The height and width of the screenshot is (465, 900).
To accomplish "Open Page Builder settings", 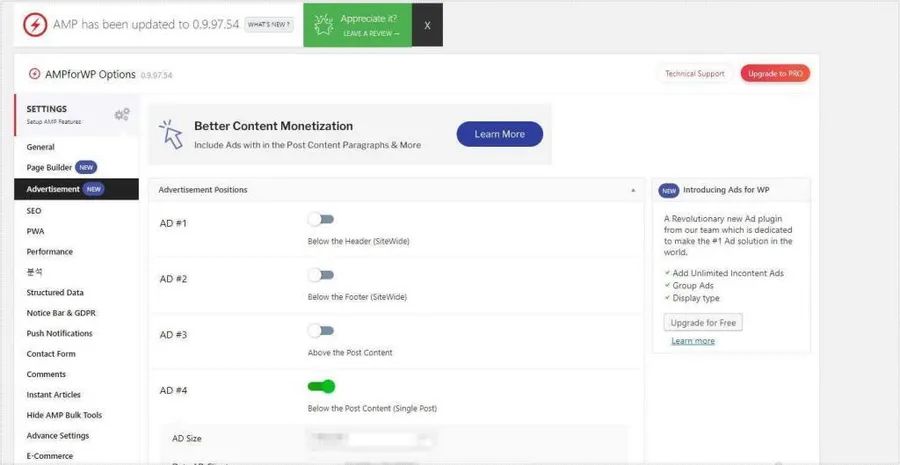I will click(49, 168).
